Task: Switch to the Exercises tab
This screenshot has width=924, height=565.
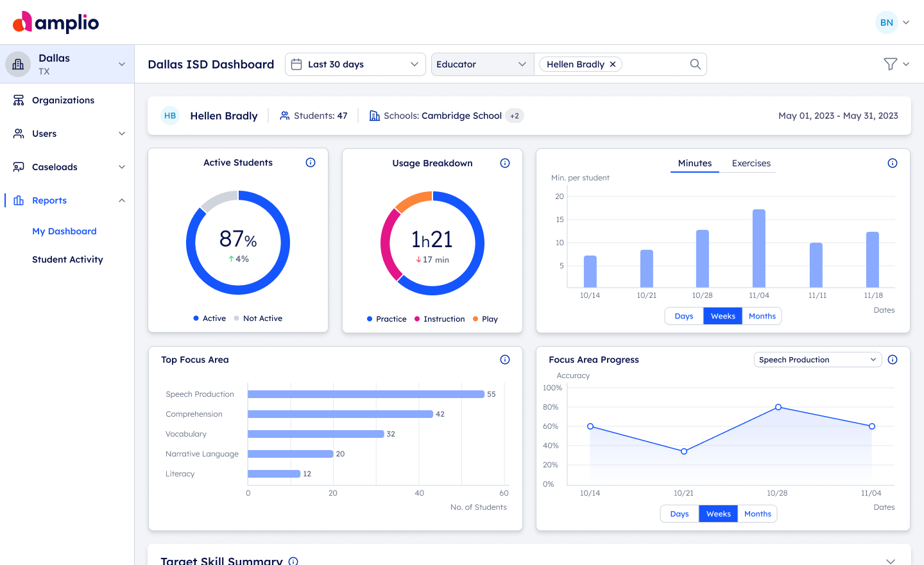Action: [751, 163]
